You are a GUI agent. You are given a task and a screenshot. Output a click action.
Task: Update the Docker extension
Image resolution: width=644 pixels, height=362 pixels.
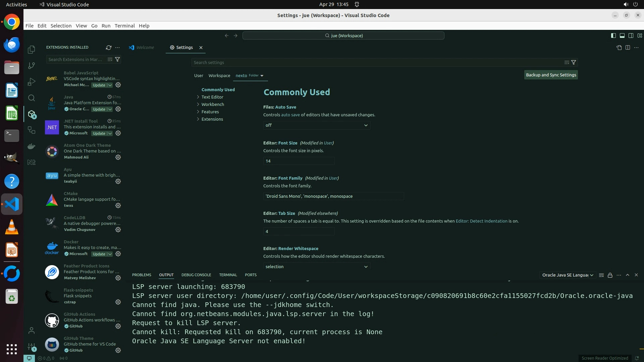click(x=99, y=254)
